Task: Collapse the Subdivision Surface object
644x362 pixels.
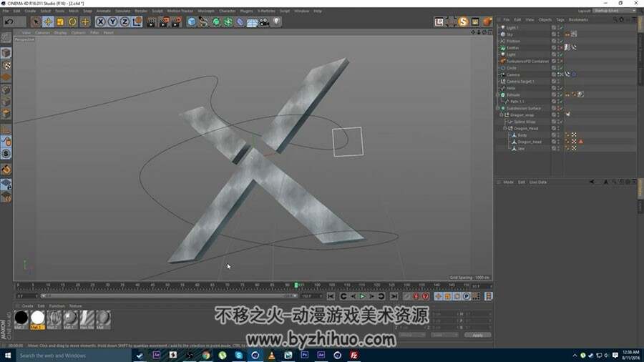Action: 498,108
